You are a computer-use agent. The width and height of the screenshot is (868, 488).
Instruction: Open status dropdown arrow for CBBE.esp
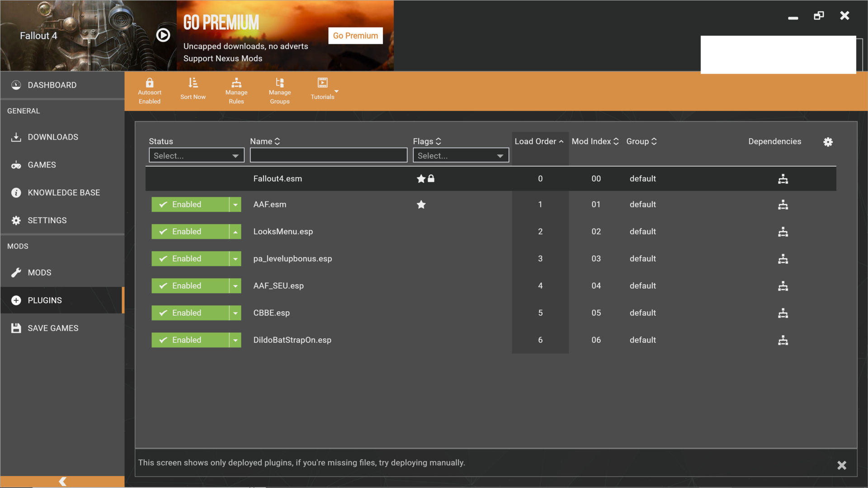point(235,313)
